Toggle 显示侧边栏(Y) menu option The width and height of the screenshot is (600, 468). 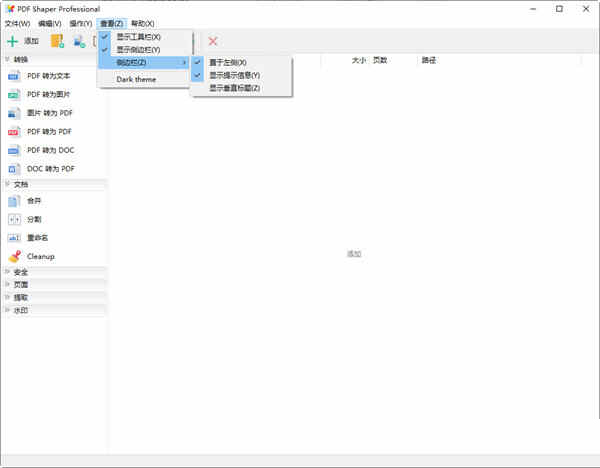138,49
